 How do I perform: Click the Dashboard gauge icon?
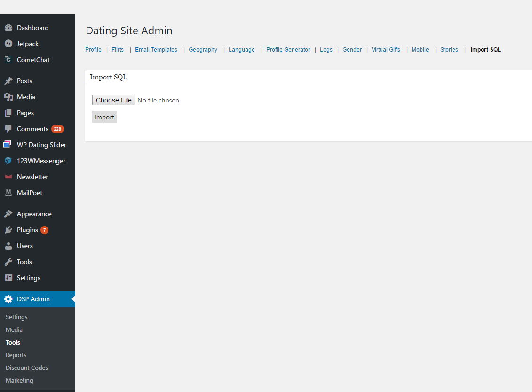pos(8,28)
